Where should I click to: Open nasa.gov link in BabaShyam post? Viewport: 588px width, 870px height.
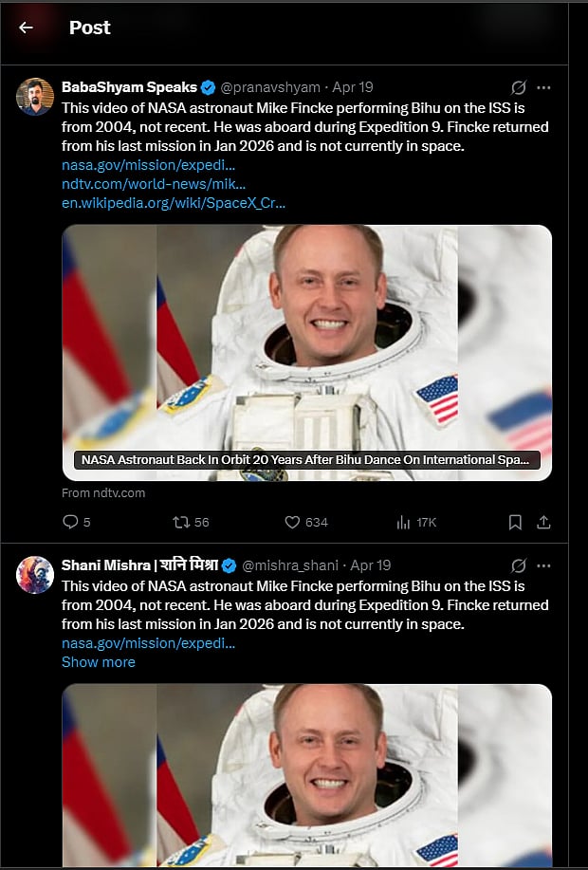click(149, 165)
